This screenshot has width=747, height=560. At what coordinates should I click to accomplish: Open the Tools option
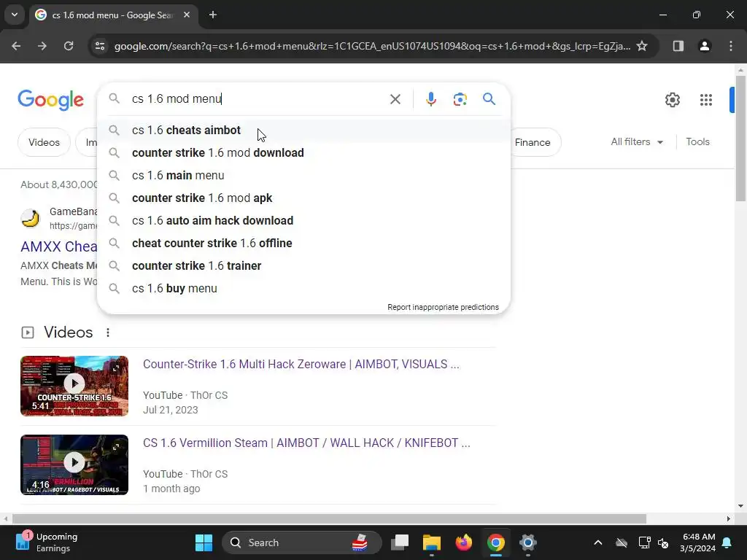697,142
